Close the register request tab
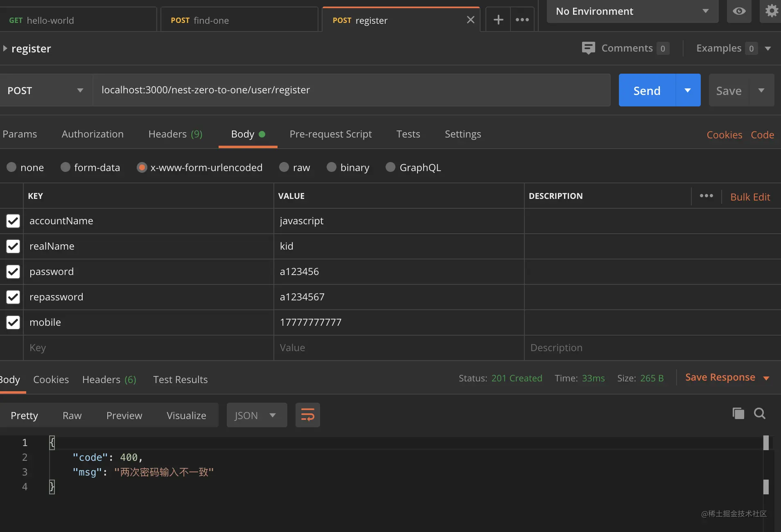The height and width of the screenshot is (532, 781). point(471,20)
